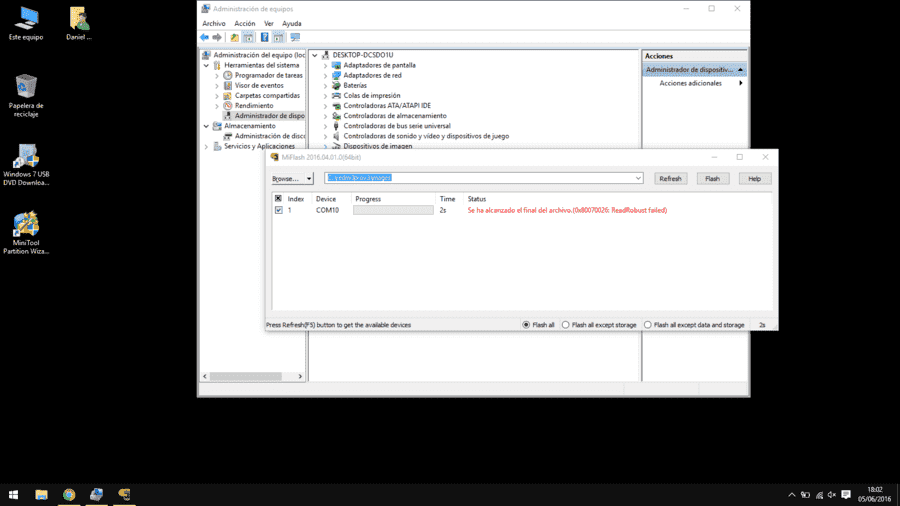900x506 pixels.
Task: Select the Papelera de reciclaje icon
Action: pos(26,96)
